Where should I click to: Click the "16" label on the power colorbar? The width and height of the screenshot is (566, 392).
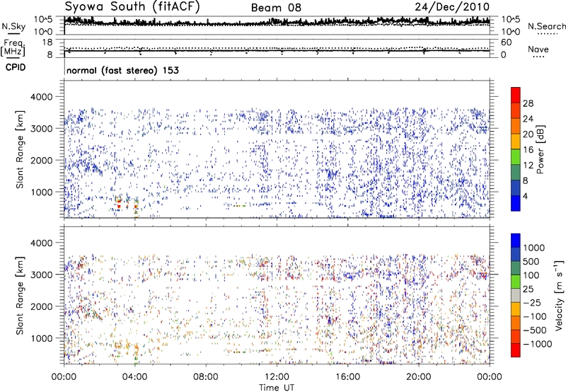tap(528, 150)
